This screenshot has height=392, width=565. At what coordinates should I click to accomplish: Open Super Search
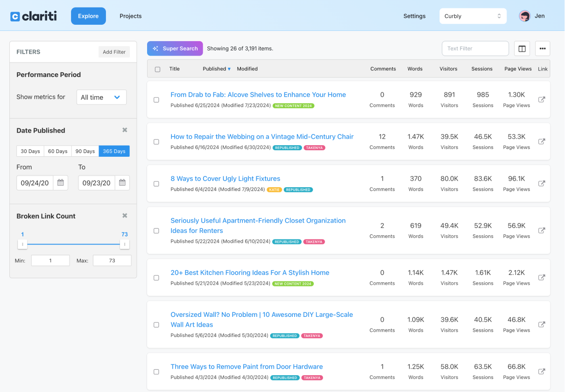(x=175, y=48)
